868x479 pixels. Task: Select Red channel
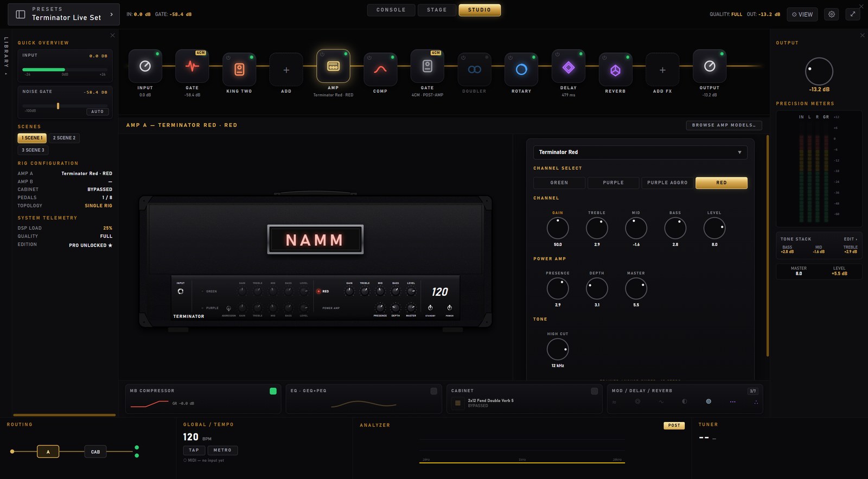click(722, 183)
